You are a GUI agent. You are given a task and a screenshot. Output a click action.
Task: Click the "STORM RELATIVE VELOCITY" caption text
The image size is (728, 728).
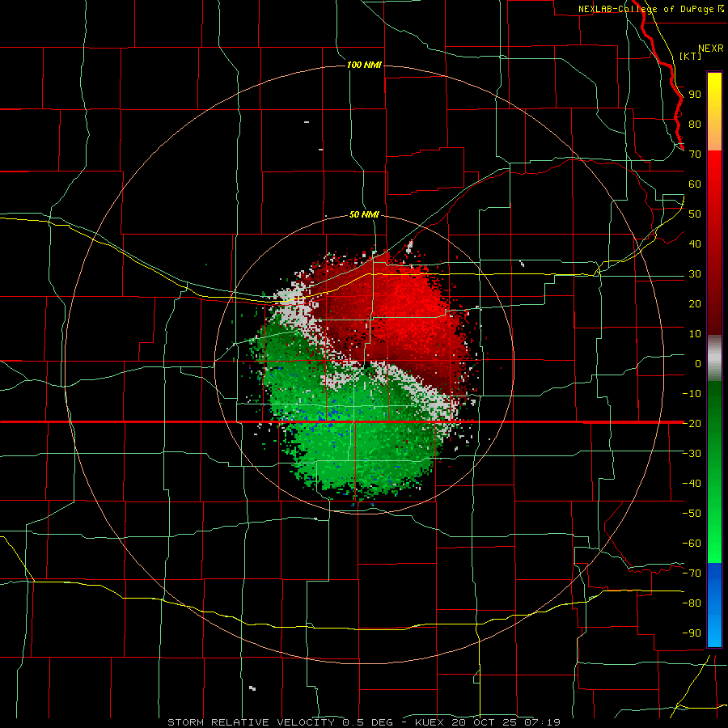pyautogui.click(x=252, y=722)
